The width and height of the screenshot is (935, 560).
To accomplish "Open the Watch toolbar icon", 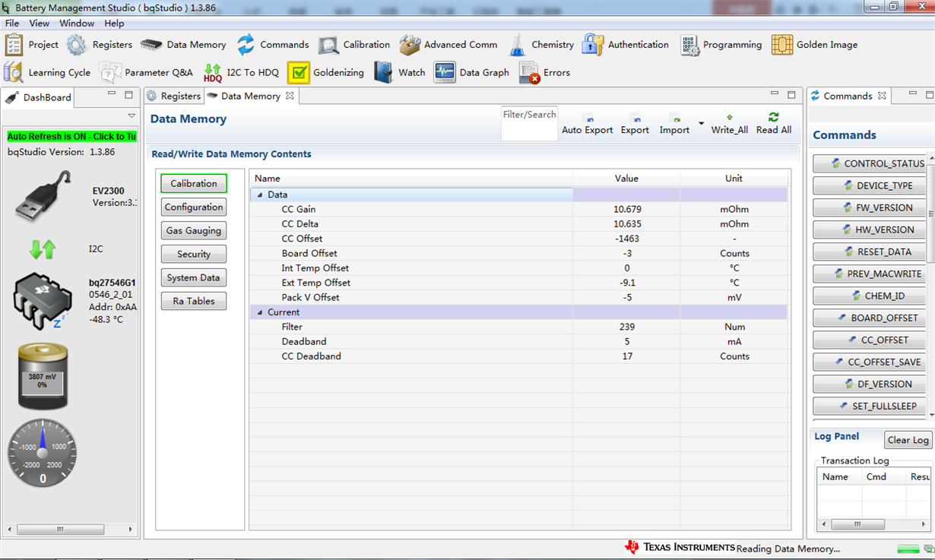I will (383, 73).
